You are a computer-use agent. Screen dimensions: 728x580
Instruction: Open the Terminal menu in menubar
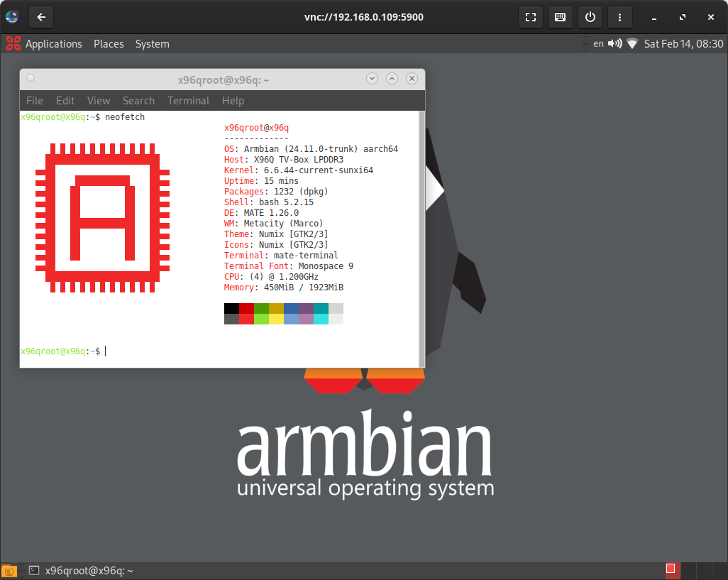(188, 101)
